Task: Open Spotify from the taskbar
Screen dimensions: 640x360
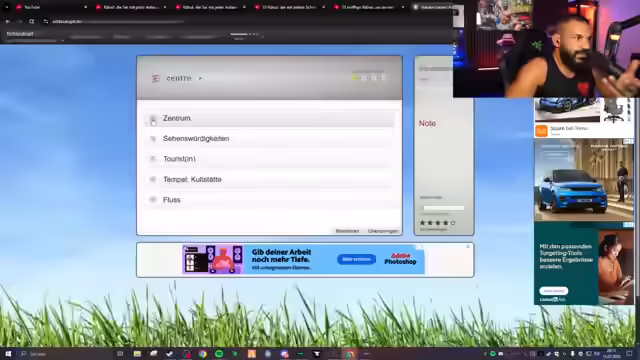Action: point(219,353)
